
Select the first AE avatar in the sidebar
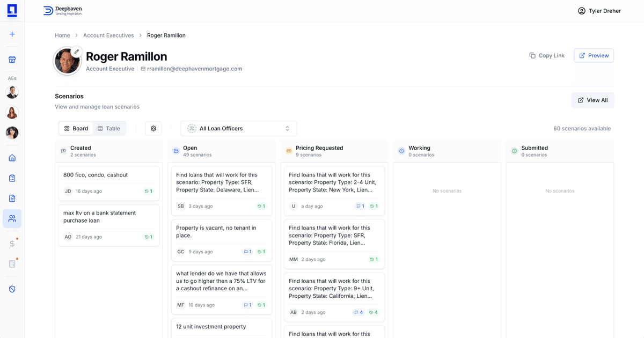(12, 93)
